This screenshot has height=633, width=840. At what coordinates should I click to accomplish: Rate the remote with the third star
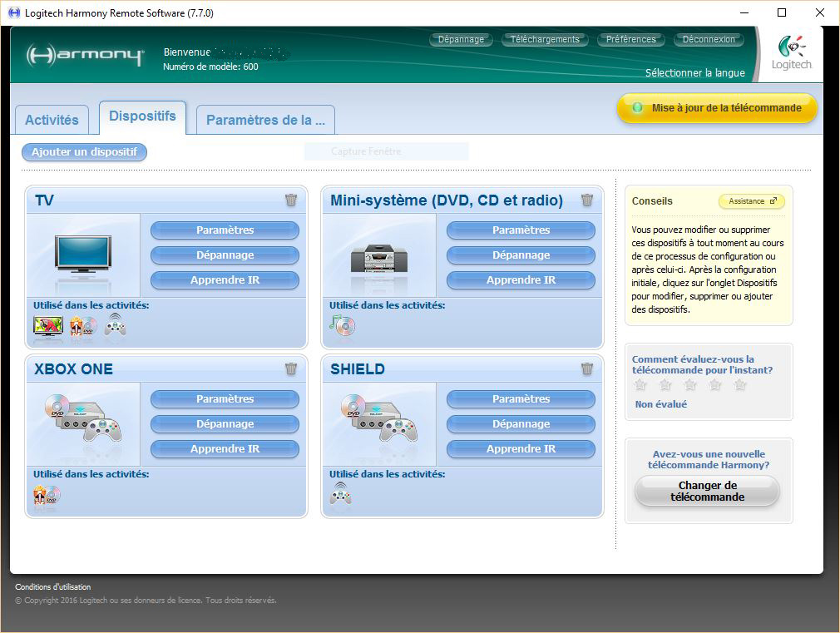(x=690, y=385)
